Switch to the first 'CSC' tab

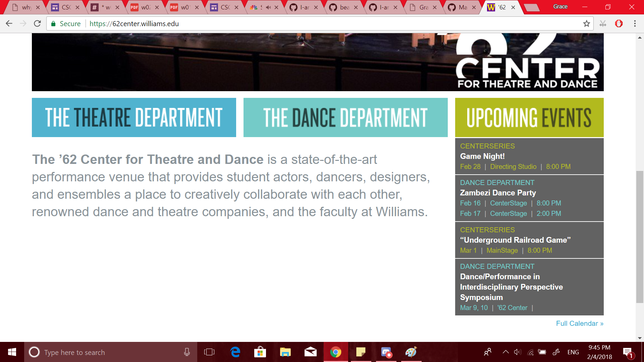tap(66, 7)
